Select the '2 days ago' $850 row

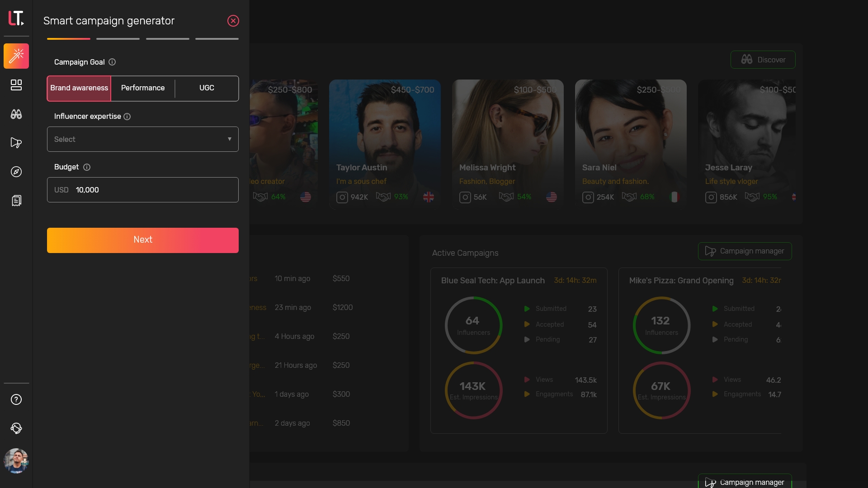click(x=324, y=423)
